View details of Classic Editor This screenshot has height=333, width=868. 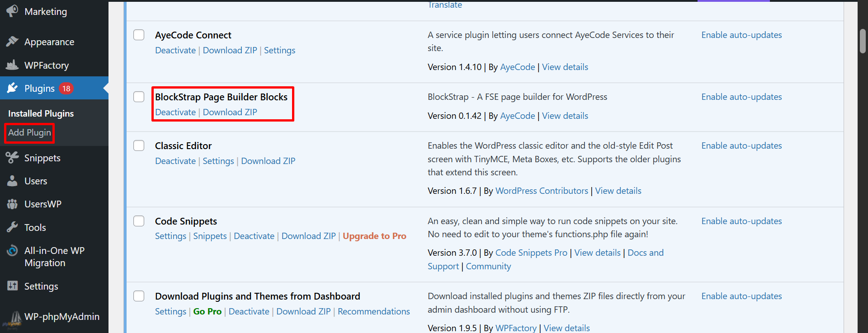[x=618, y=191]
